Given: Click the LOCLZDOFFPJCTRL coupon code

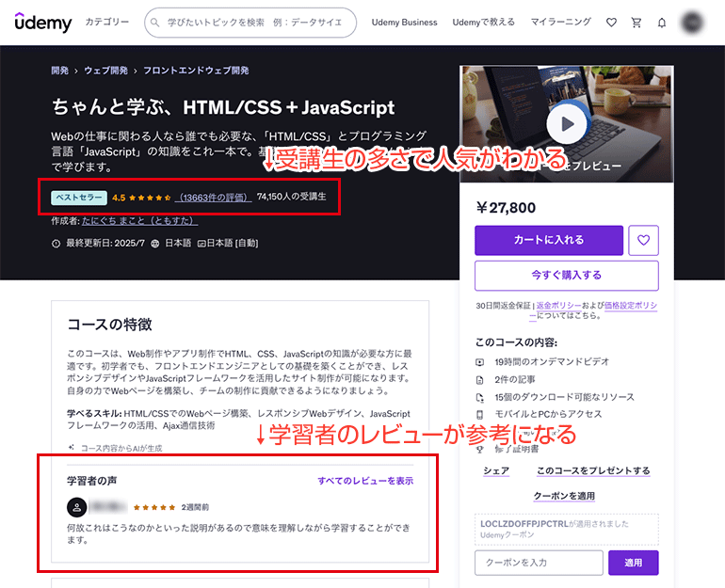Looking at the screenshot, I should pyautogui.click(x=524, y=524).
